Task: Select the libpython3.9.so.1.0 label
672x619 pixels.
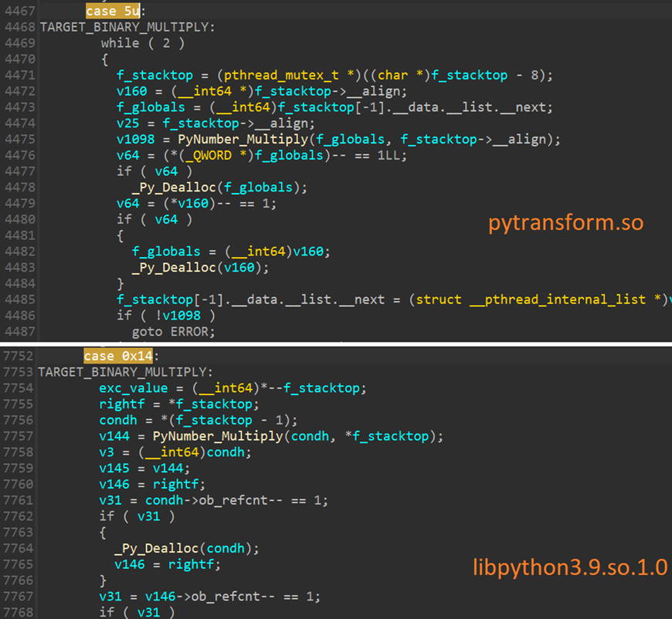Action: click(x=568, y=567)
